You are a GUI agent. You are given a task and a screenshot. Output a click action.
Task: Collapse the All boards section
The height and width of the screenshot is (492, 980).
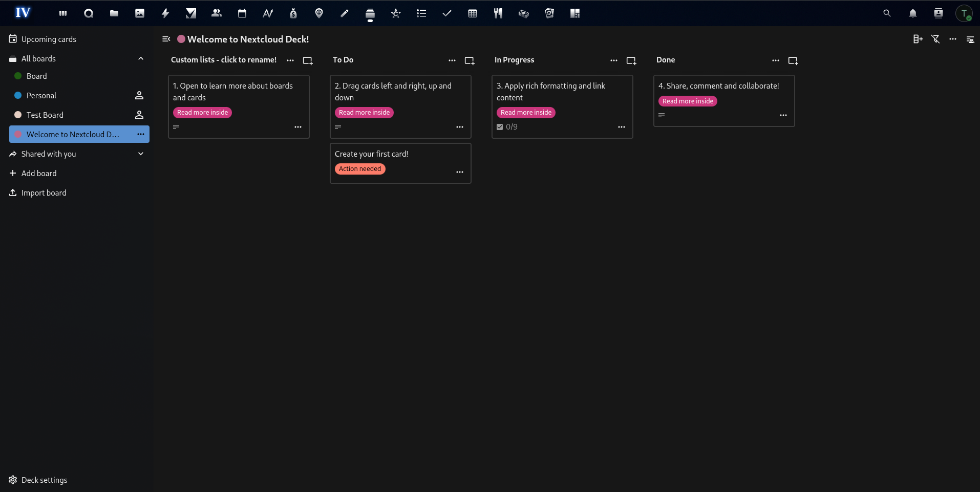tap(140, 58)
